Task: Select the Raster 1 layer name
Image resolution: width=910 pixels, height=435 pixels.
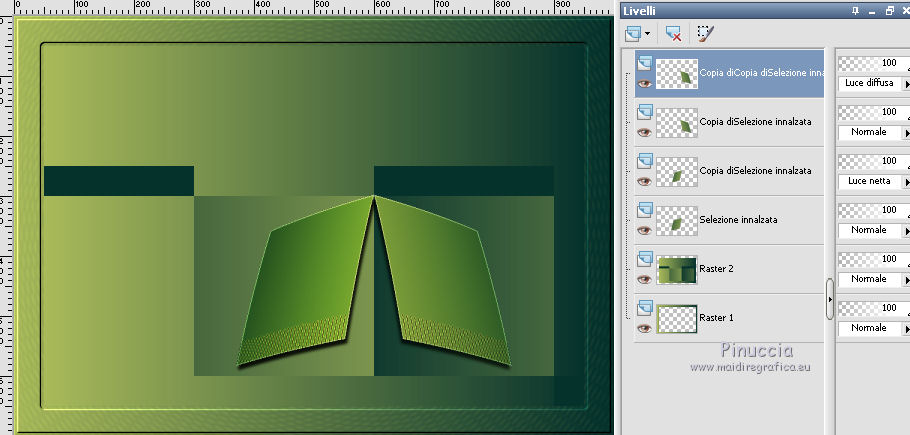Action: (x=716, y=318)
